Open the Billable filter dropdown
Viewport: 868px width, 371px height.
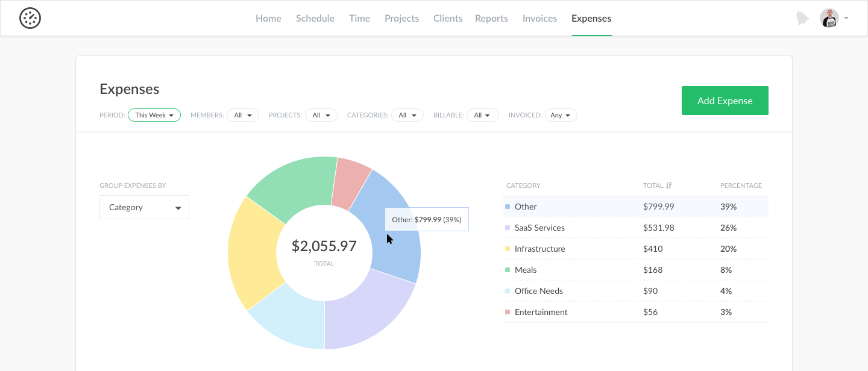point(483,115)
